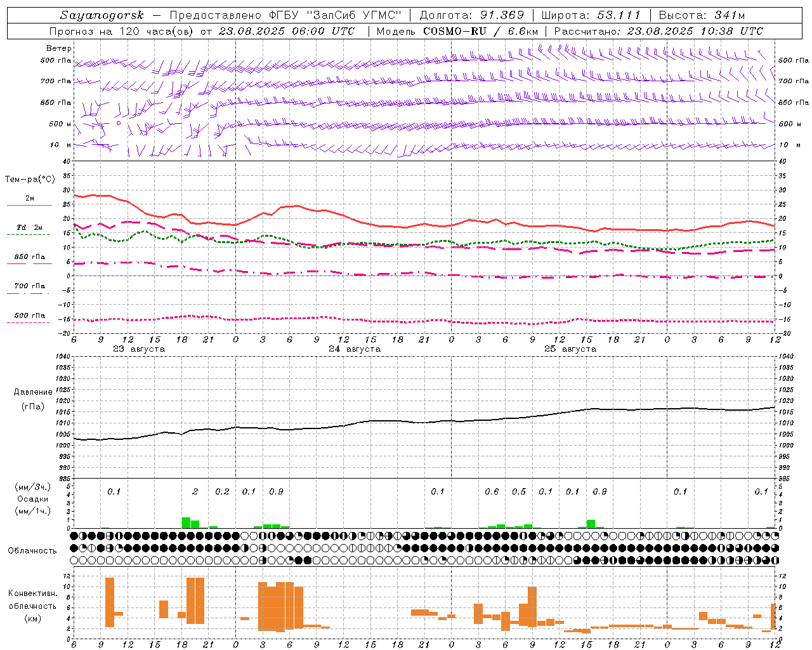Click the 24 августа date label
The image size is (812, 650).
(355, 349)
